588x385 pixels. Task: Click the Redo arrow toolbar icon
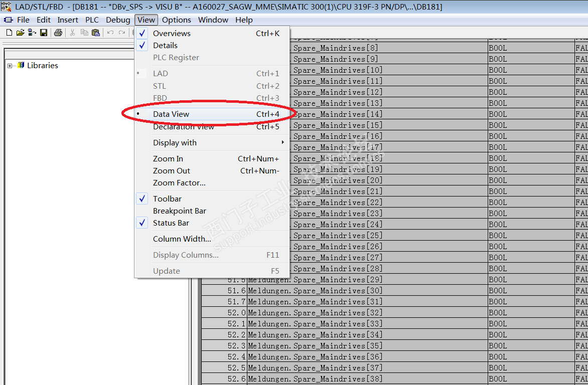tap(122, 33)
